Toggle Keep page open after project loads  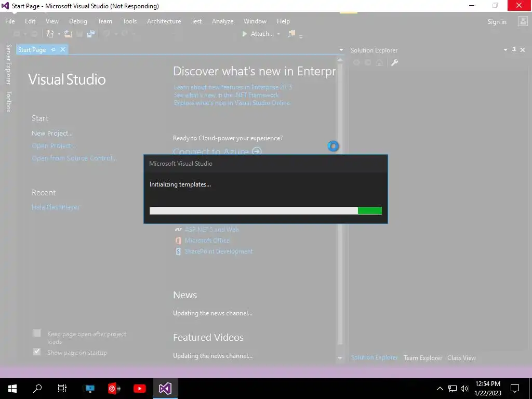click(37, 333)
